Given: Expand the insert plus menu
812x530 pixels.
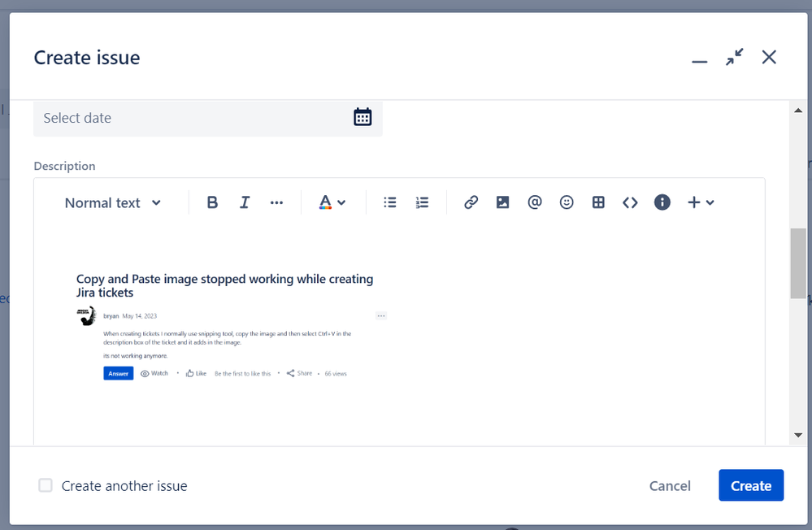Looking at the screenshot, I should [701, 202].
